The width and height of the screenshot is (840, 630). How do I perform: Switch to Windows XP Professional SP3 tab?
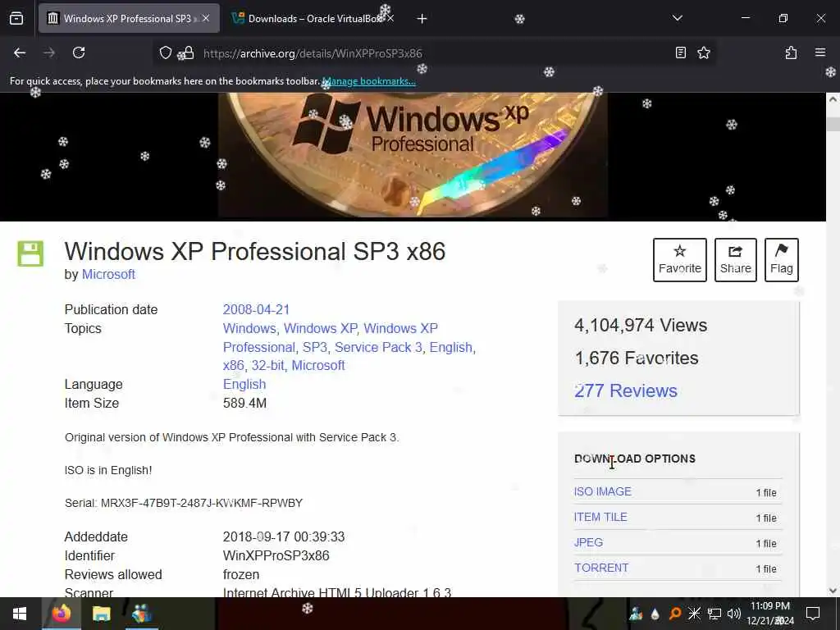[129, 18]
